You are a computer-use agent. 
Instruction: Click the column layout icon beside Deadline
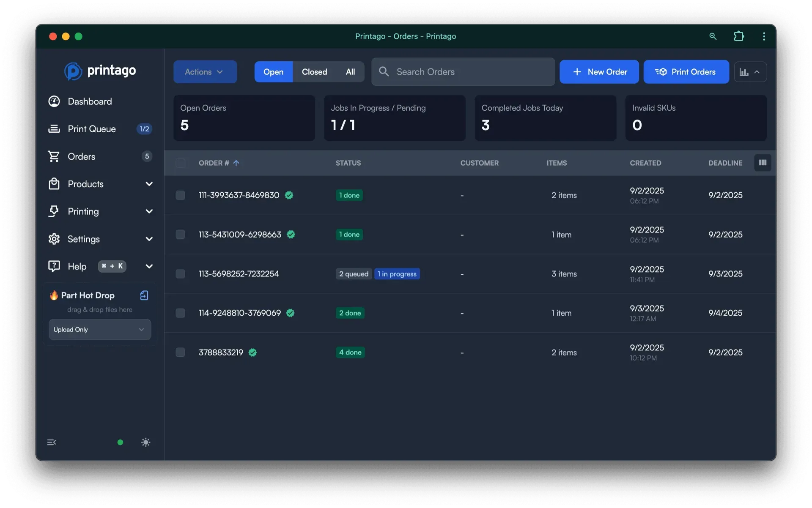(x=763, y=163)
